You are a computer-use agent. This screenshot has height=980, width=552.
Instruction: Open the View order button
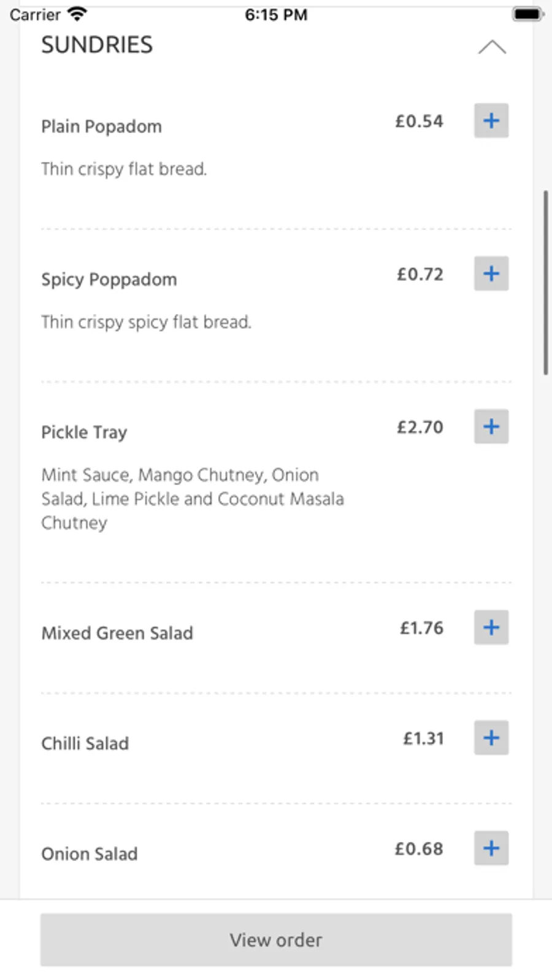pos(276,940)
